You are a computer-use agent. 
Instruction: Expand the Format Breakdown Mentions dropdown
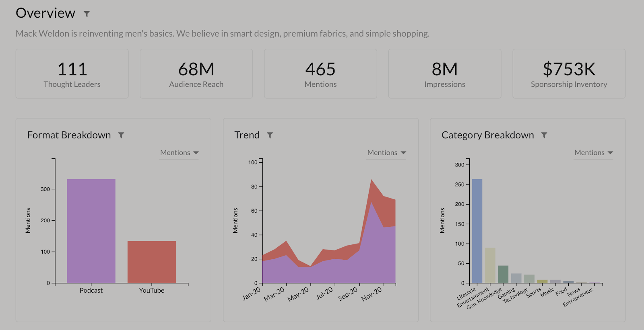179,153
